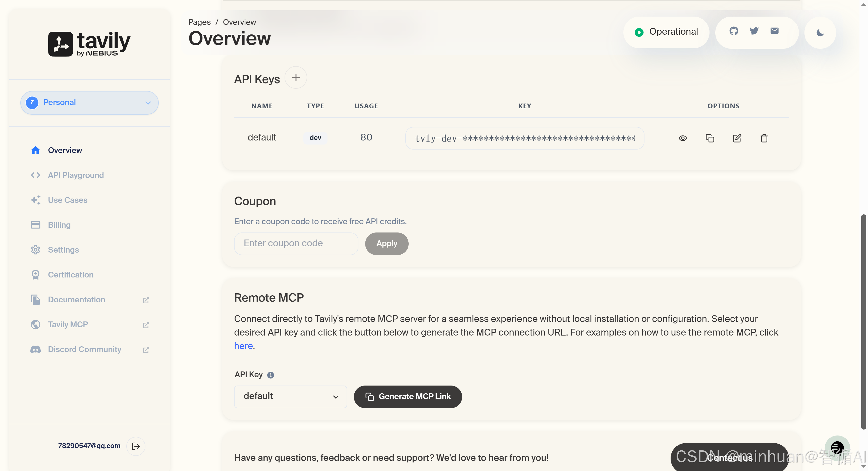Open the Twitter icon link
The image size is (868, 471).
coord(754,31)
